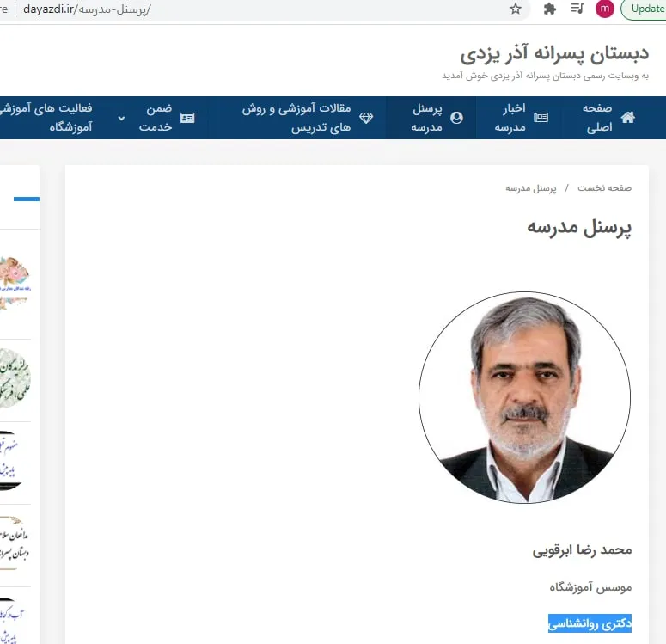Image resolution: width=666 pixels, height=644 pixels.
Task: Open the media control playlist icon
Action: click(x=577, y=9)
